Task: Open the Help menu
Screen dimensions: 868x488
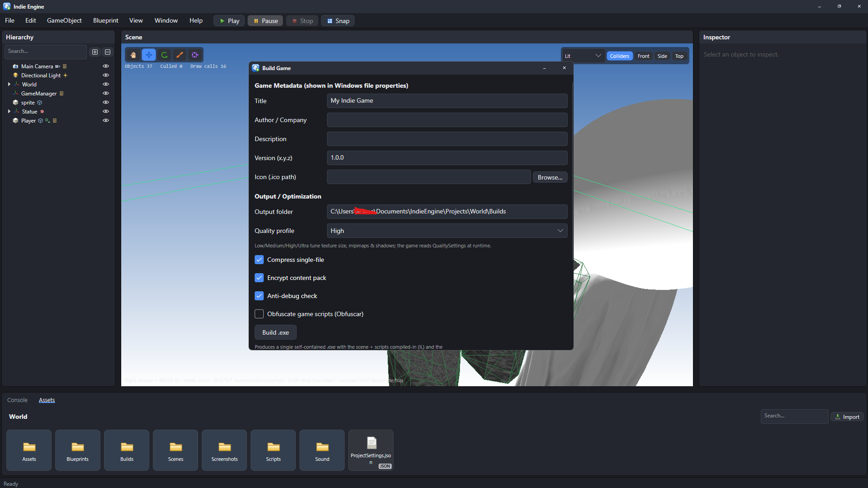Action: pyautogui.click(x=196, y=21)
